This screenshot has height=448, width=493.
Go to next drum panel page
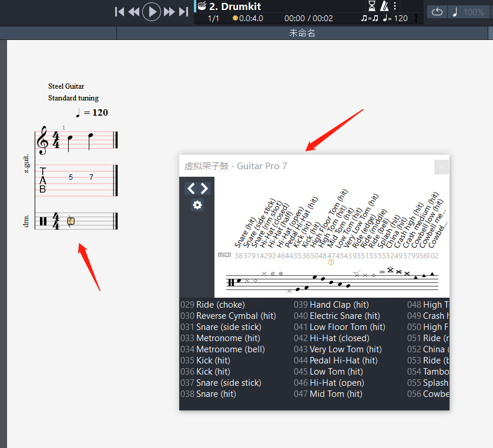tap(204, 188)
